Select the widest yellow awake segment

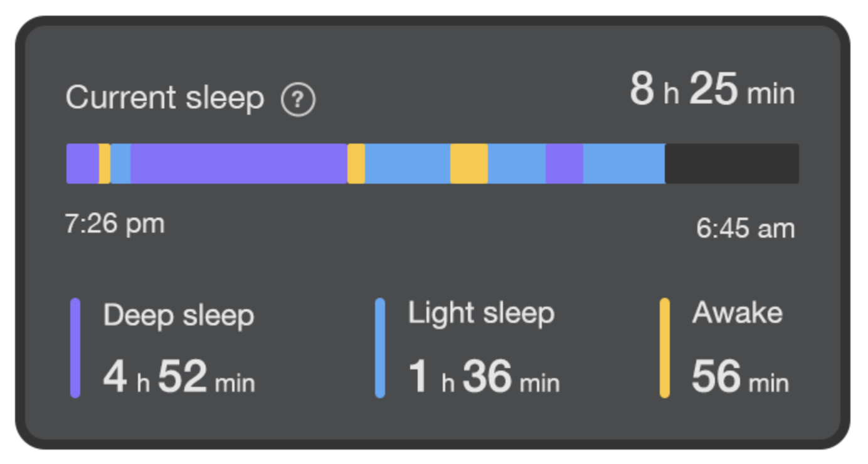coord(469,164)
